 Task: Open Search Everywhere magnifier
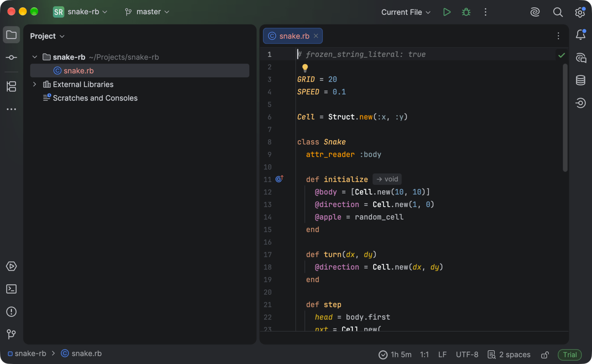click(558, 12)
